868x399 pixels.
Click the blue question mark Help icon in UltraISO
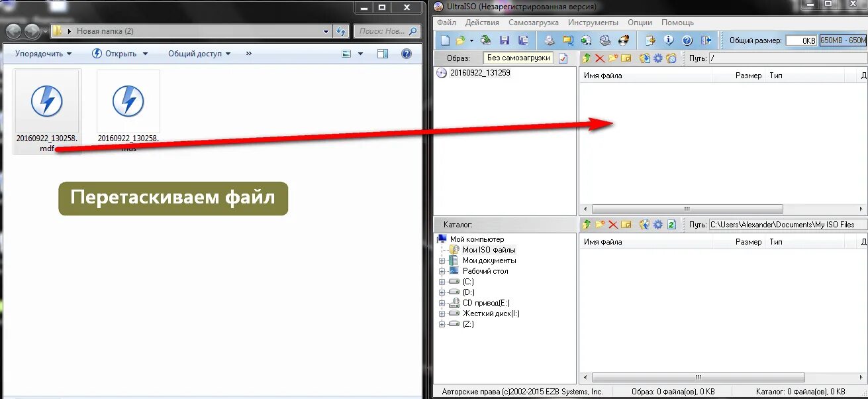687,40
